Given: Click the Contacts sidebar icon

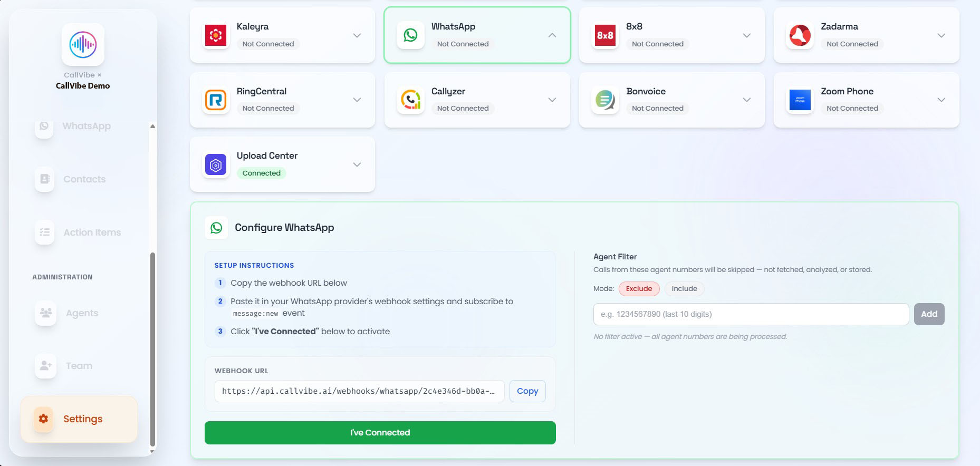Looking at the screenshot, I should [x=45, y=179].
